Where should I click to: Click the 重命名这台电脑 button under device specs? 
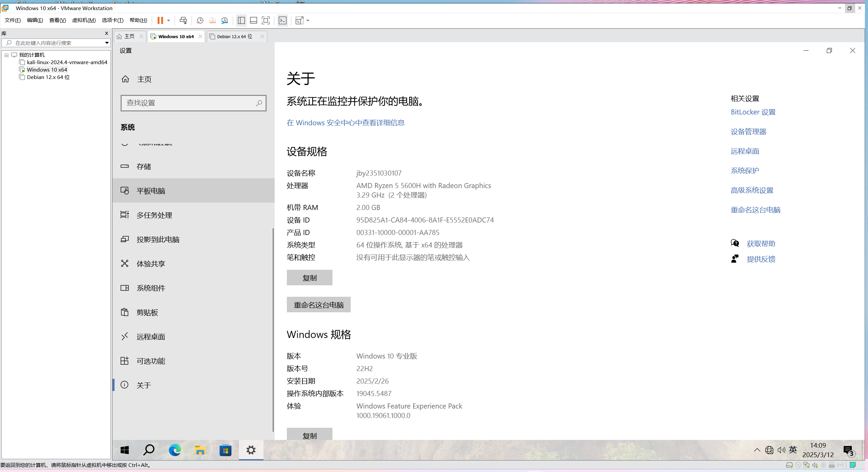[x=319, y=305]
